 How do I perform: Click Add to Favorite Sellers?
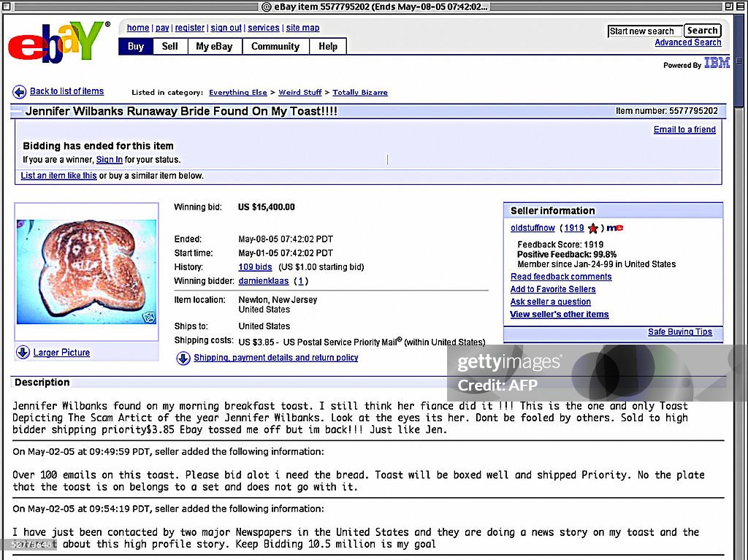(553, 289)
